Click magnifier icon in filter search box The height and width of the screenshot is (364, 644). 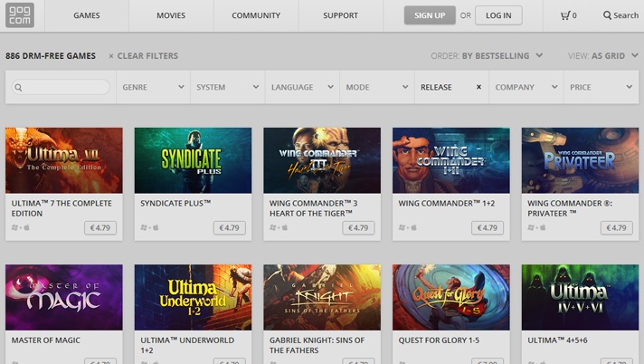(x=18, y=87)
